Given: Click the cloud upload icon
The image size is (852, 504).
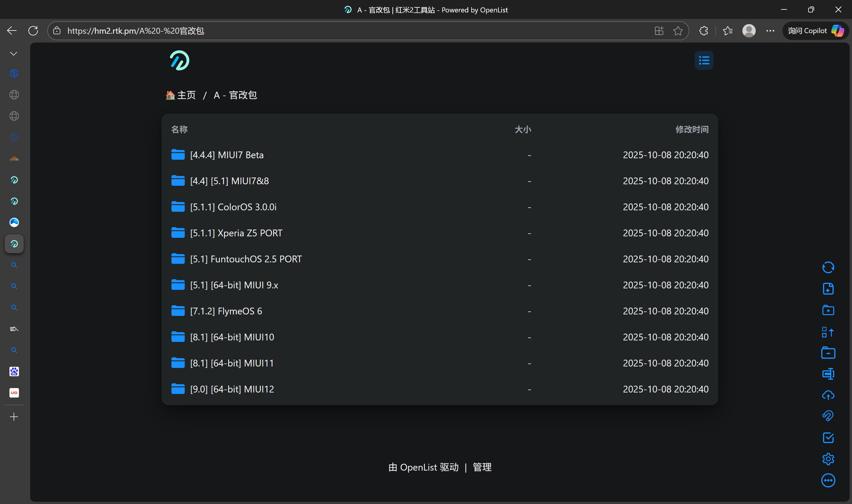Looking at the screenshot, I should (828, 395).
